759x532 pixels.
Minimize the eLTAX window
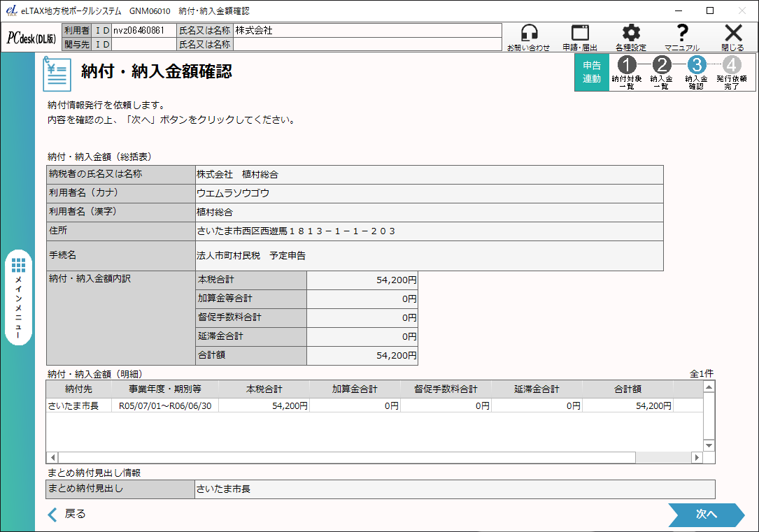(x=679, y=10)
